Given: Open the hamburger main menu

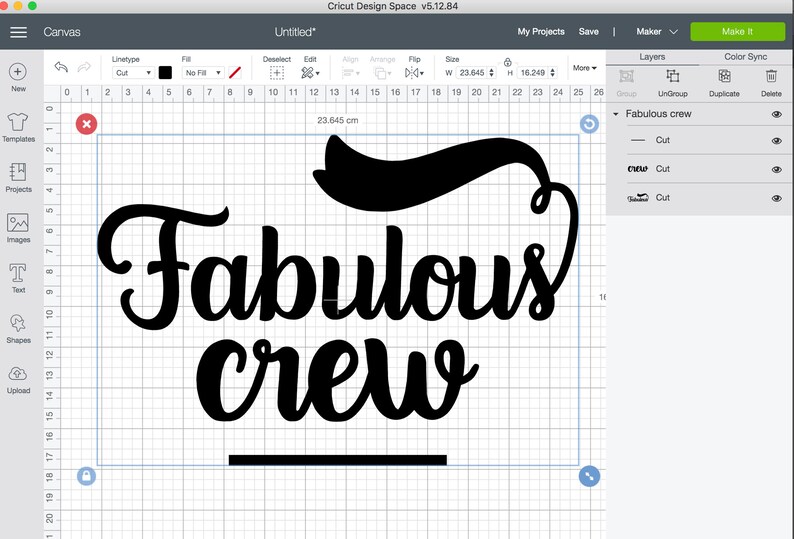Looking at the screenshot, I should click(x=18, y=32).
